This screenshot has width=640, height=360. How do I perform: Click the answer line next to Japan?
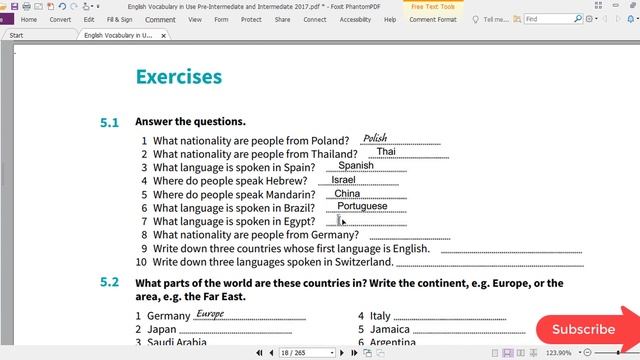click(x=236, y=330)
